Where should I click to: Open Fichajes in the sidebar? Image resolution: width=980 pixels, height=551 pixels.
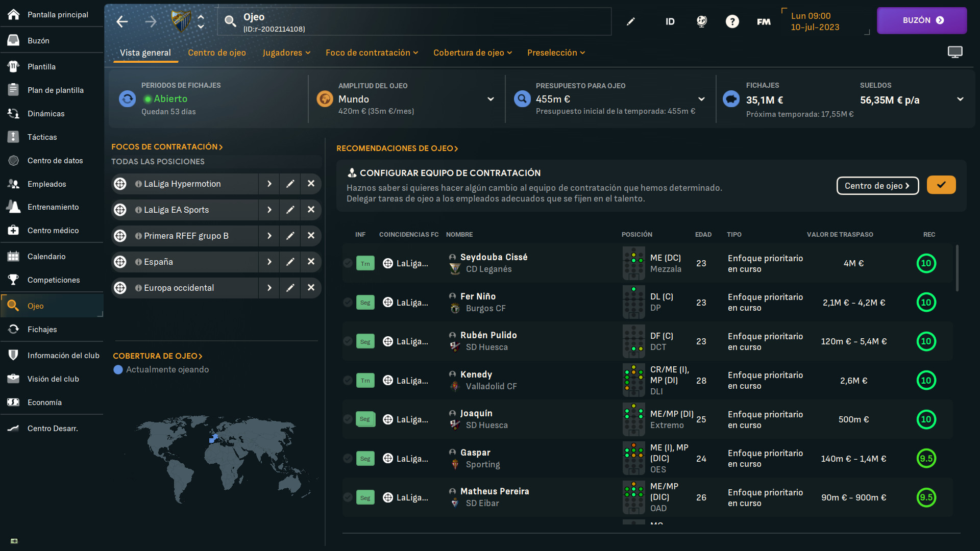click(52, 329)
